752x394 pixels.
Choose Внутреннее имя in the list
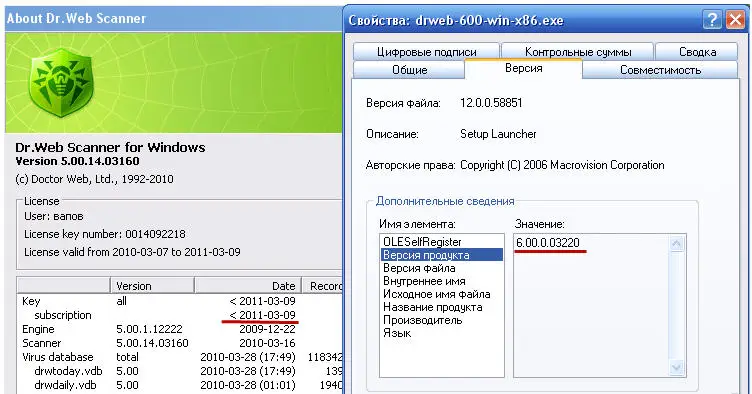coord(424,281)
